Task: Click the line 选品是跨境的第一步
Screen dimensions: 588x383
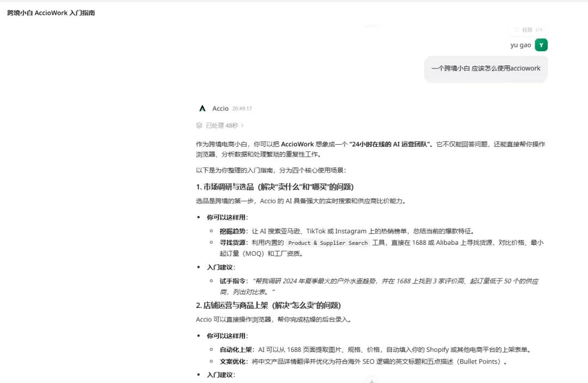Action: (x=301, y=201)
